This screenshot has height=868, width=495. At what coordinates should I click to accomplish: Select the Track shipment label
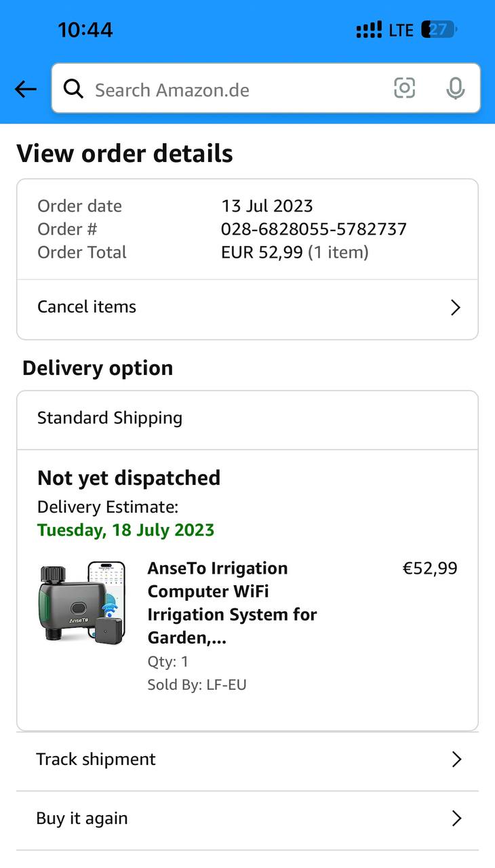click(x=96, y=759)
